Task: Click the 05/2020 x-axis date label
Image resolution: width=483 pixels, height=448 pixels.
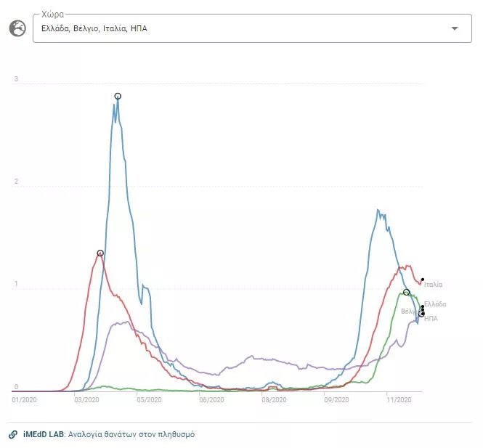Action: (x=149, y=399)
